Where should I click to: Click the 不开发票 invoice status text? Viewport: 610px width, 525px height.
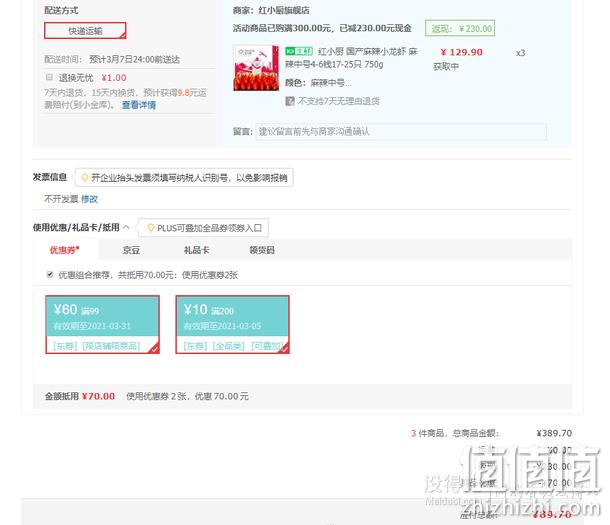tap(61, 199)
